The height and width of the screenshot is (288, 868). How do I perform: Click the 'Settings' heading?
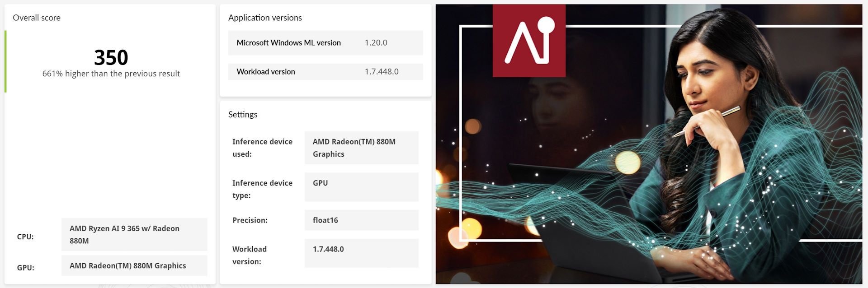[243, 114]
